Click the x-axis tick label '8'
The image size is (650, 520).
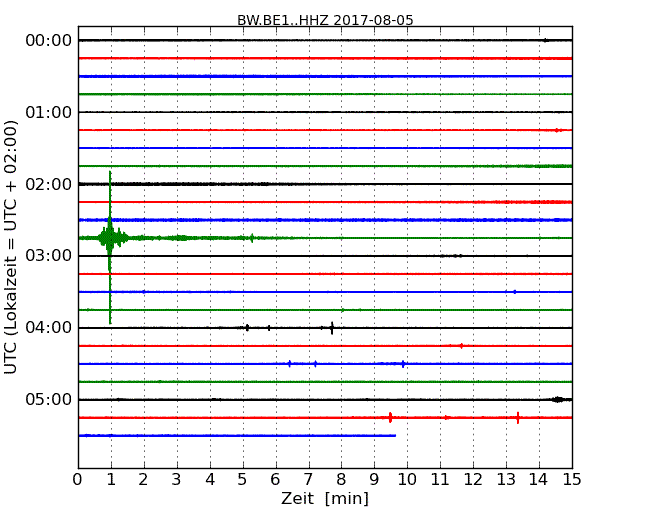click(x=341, y=480)
